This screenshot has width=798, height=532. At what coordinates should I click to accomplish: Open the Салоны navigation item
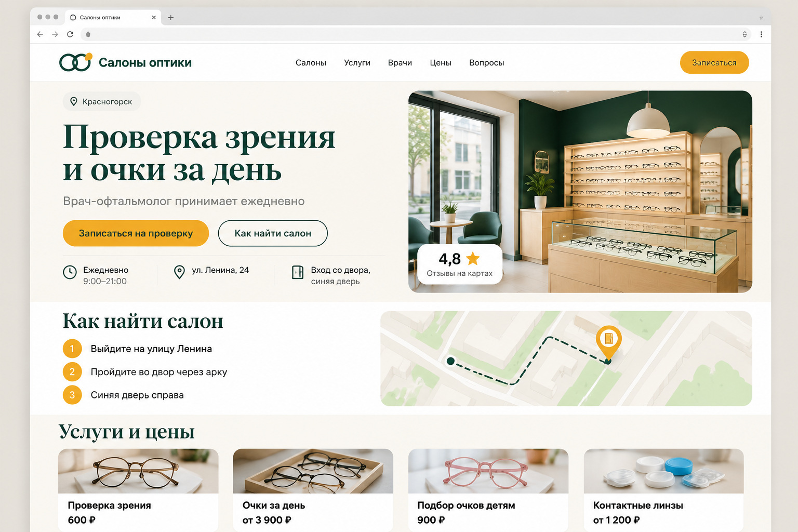coord(311,63)
